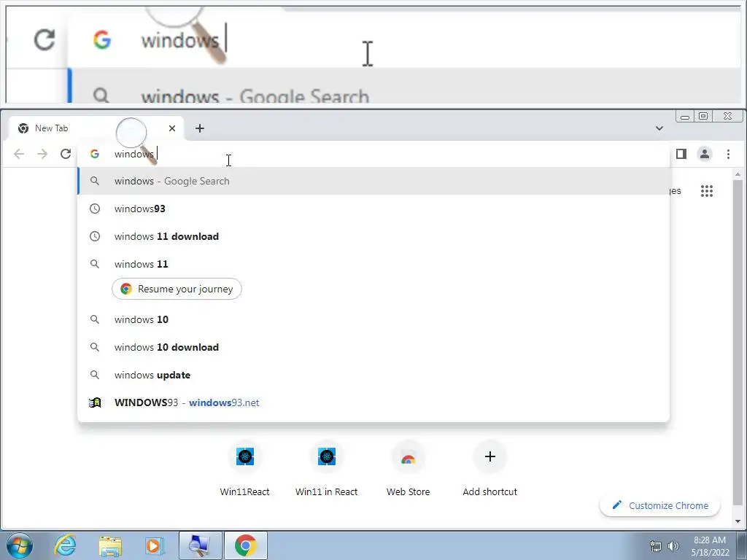Click the Chrome forward arrow
Image resolution: width=747 pixels, height=560 pixels.
[42, 154]
